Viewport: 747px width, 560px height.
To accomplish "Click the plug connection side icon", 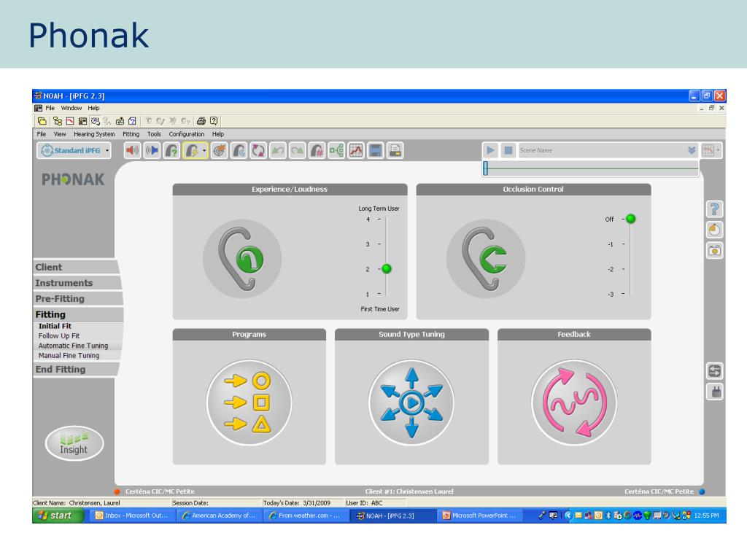I will pyautogui.click(x=714, y=392).
